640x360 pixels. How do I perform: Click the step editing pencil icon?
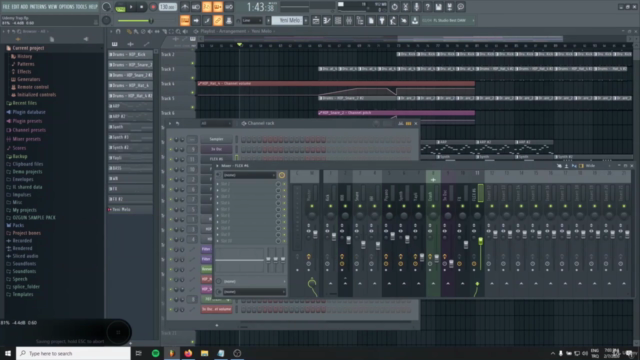207,20
